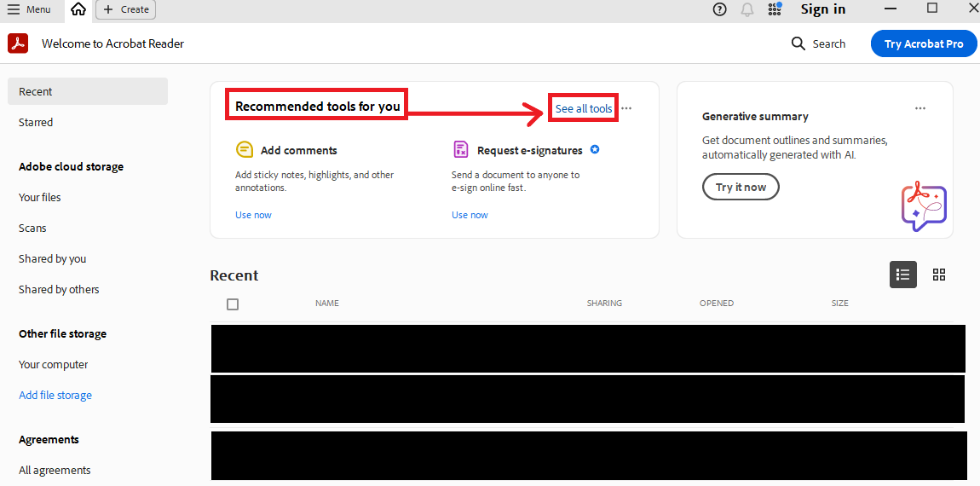Viewport: 980px width, 486px height.
Task: Open the Adobe apps grid icon
Action: pos(775,9)
